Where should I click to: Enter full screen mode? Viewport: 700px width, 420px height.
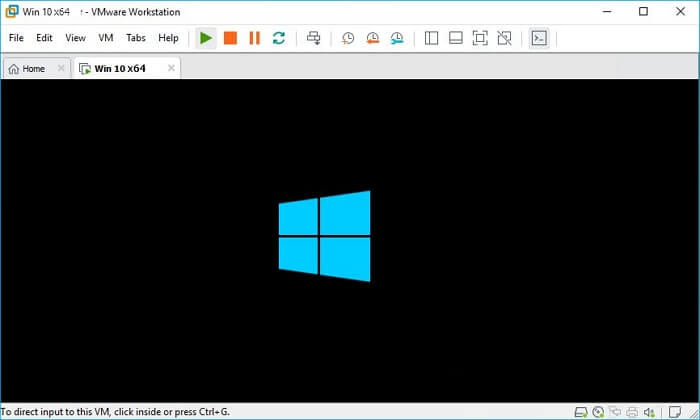[480, 38]
